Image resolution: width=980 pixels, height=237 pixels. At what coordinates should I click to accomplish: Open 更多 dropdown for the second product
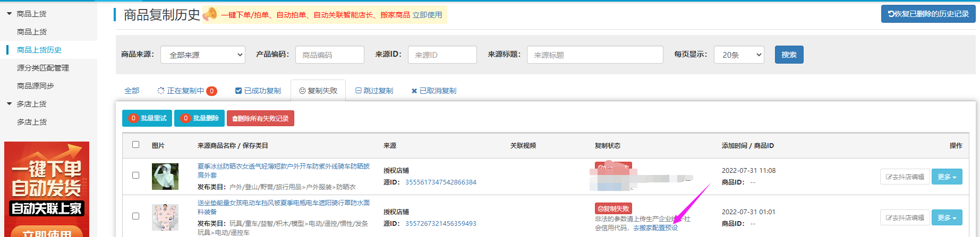pyautogui.click(x=947, y=217)
